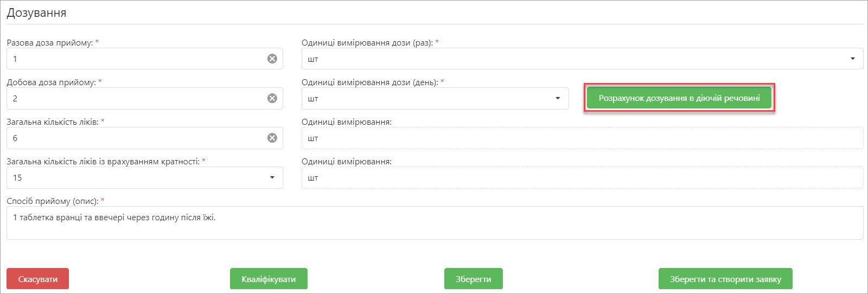Click Зберегти та створити заявку button

(725, 279)
